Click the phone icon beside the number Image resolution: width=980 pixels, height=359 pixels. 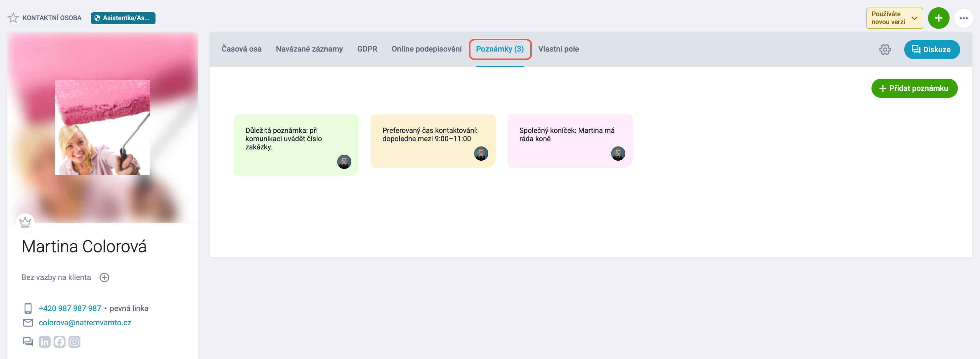pyautogui.click(x=28, y=308)
